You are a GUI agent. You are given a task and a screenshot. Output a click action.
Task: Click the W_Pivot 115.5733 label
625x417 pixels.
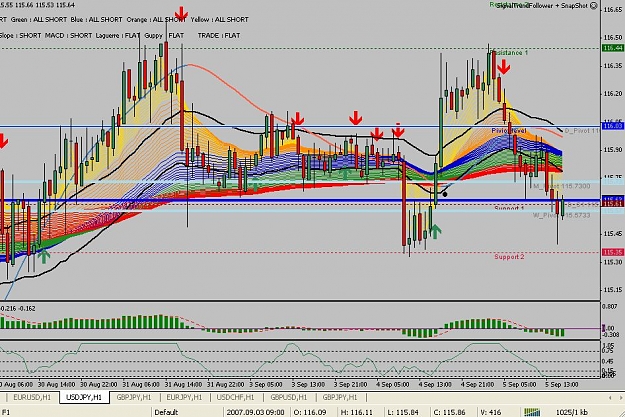(x=562, y=215)
